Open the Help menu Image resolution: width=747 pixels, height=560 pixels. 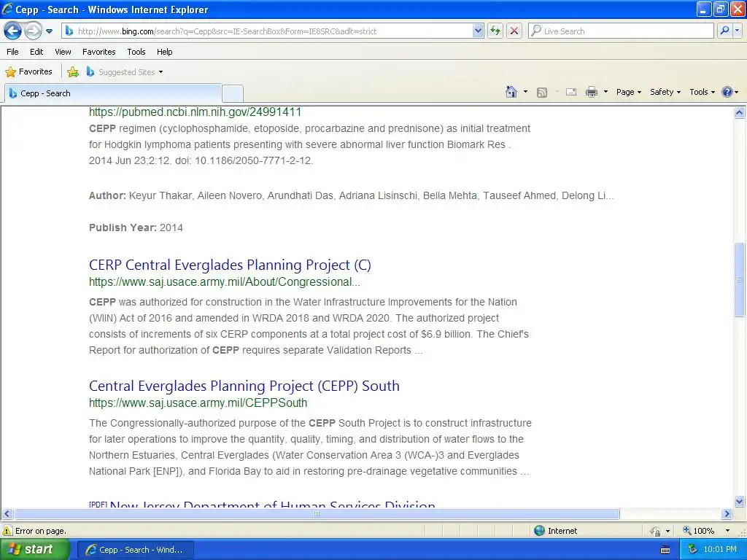164,52
